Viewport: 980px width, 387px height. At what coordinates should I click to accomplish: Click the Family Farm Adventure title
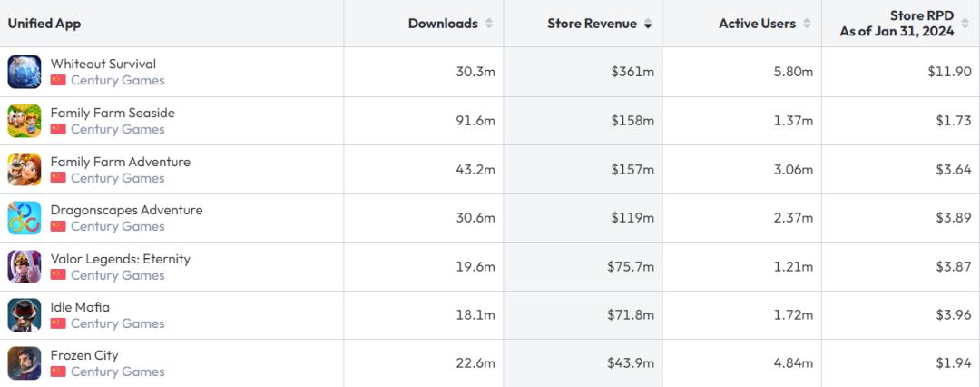click(x=120, y=162)
